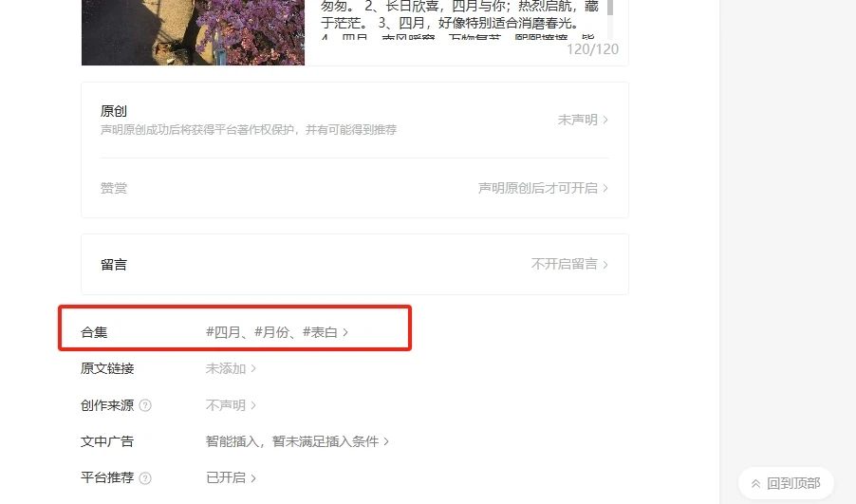Screen dimensions: 856x504
Task: Click the chevron next to 已开启
Action: click(253, 477)
